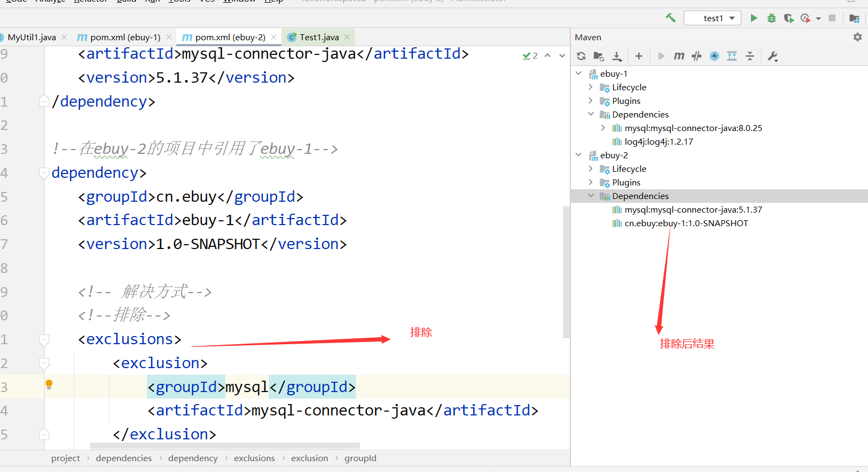Toggle Maven offline mode lightning icon

(715, 56)
